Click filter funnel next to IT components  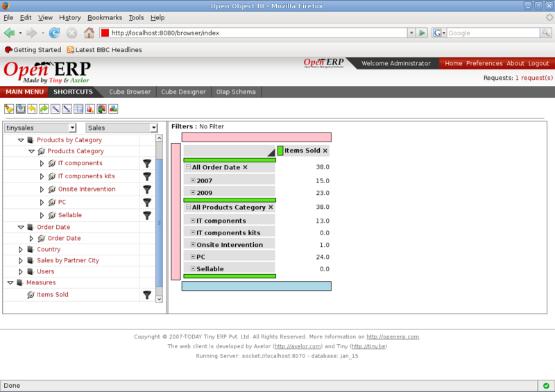click(147, 164)
